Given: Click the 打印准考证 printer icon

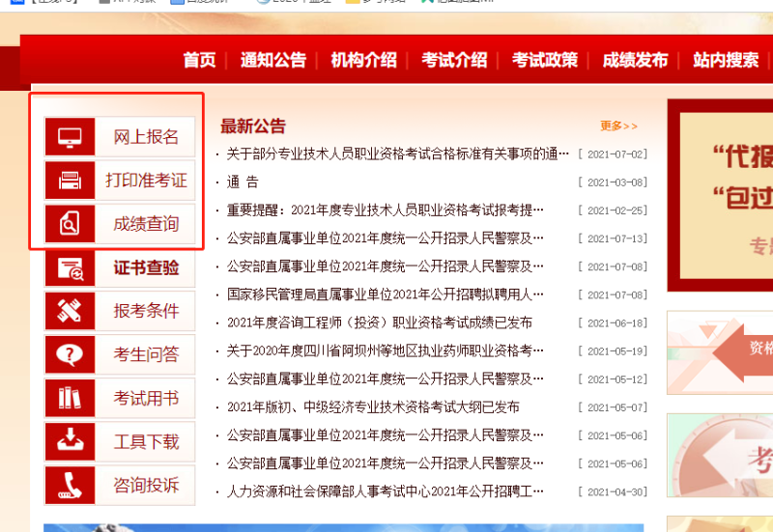Looking at the screenshot, I should coord(70,181).
